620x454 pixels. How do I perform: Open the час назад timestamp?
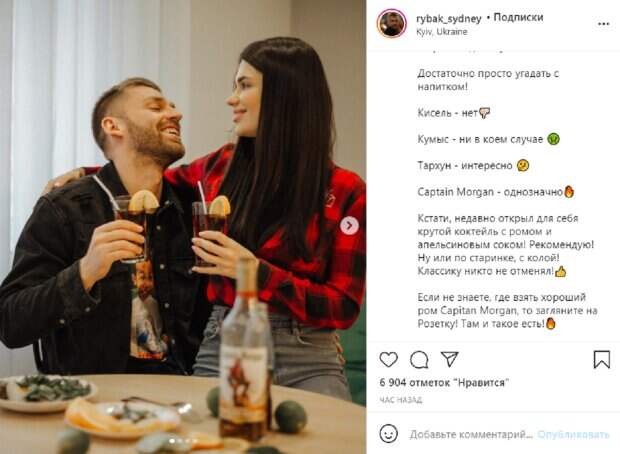pos(401,400)
